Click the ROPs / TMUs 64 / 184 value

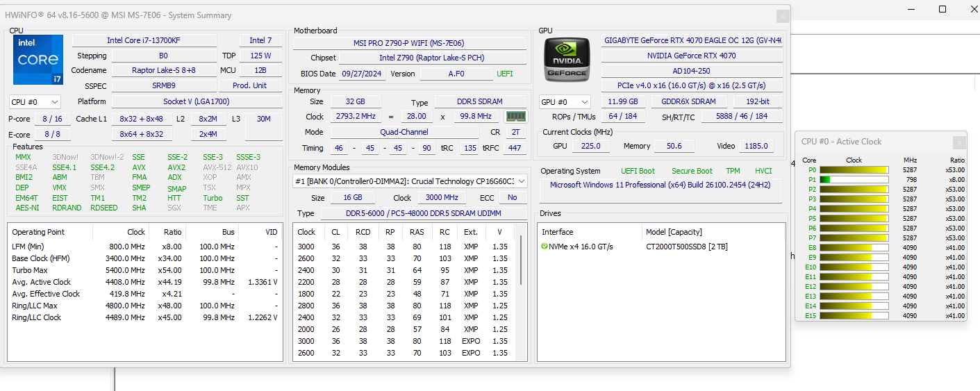(x=622, y=116)
